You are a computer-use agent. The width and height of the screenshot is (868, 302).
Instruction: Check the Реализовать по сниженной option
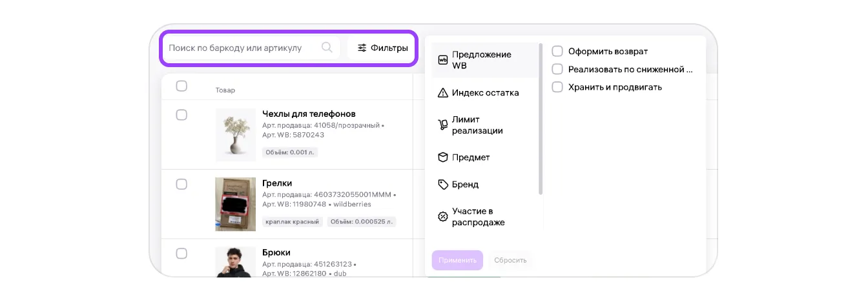click(557, 69)
